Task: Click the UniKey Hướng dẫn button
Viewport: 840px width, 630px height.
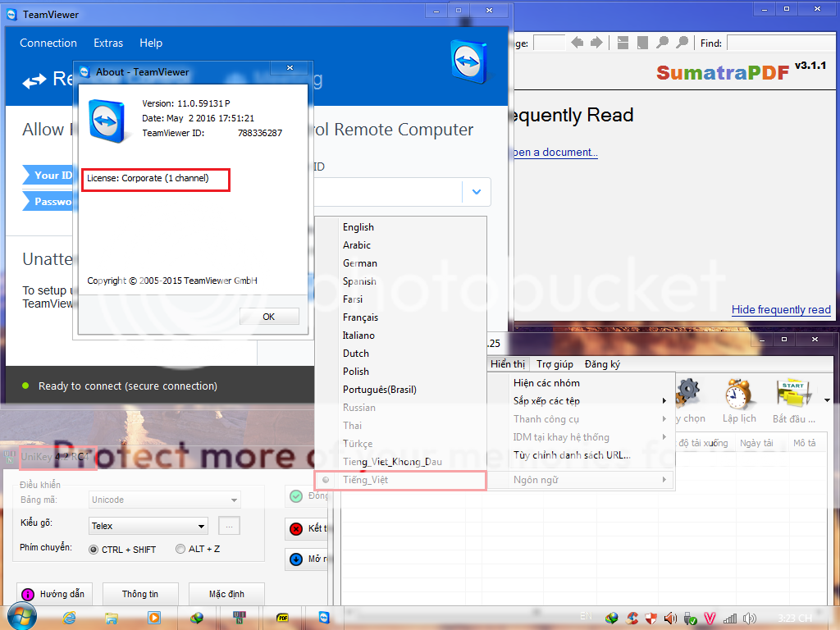Action: (54, 594)
